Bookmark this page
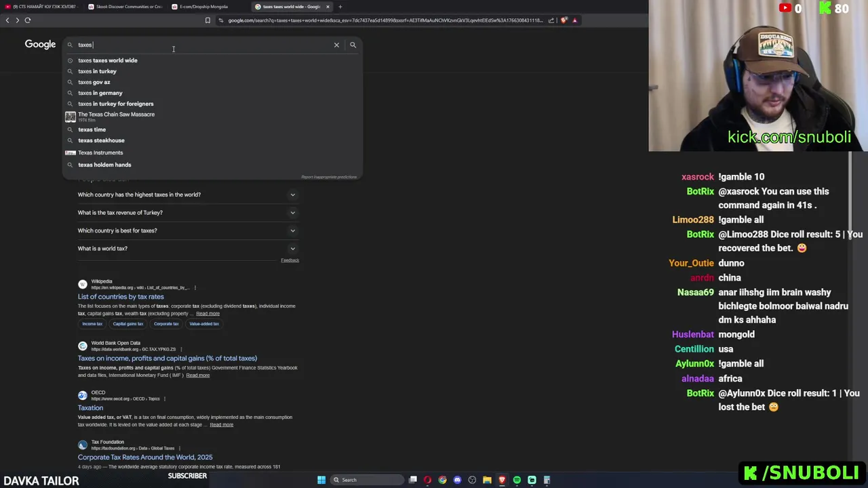This screenshot has height=488, width=868. [x=208, y=20]
